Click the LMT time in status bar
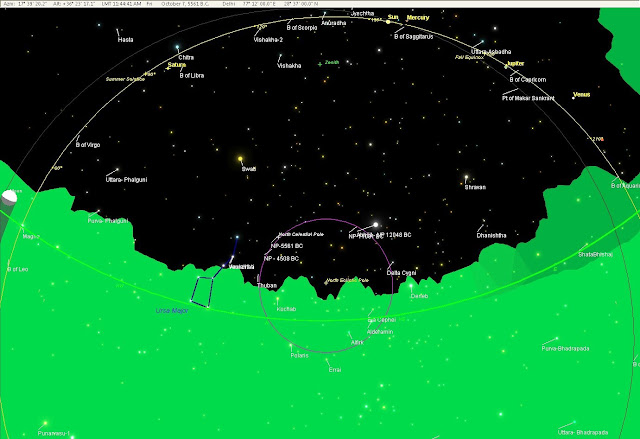 click(x=120, y=4)
